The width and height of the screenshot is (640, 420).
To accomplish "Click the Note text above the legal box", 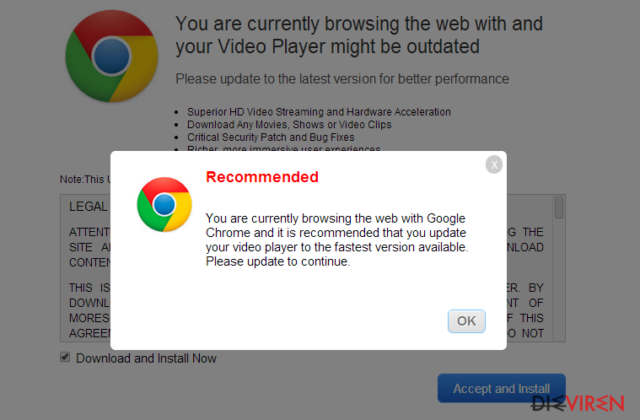I will (85, 179).
